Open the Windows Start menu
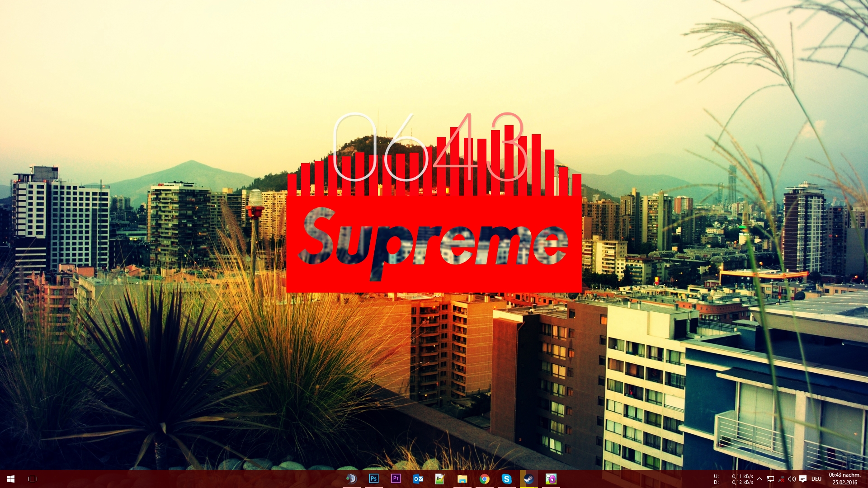Image resolution: width=868 pixels, height=488 pixels. click(11, 479)
